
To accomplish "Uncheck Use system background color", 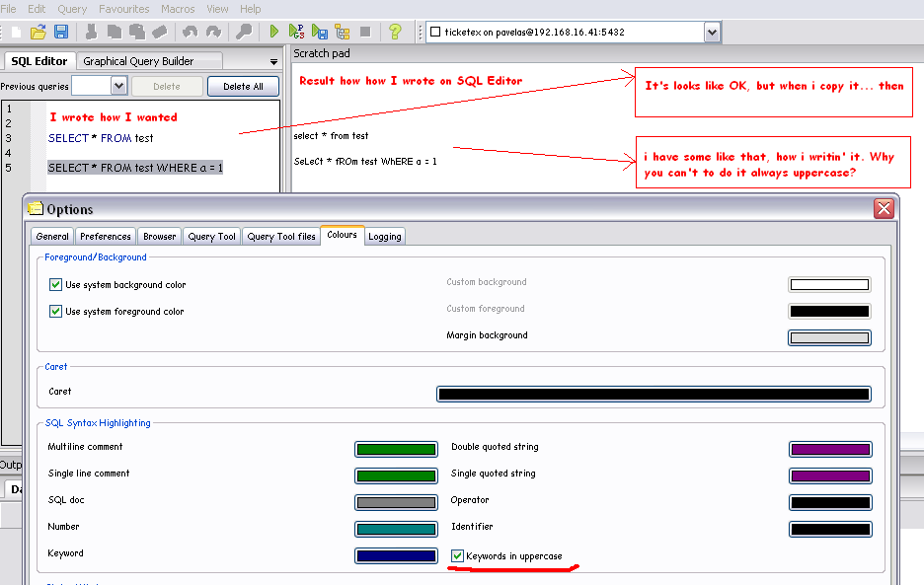I will [55, 285].
